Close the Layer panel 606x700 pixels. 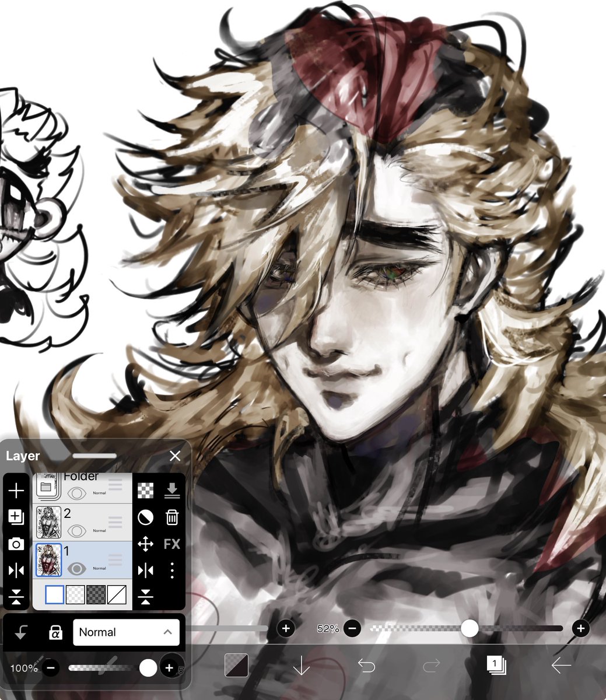pyautogui.click(x=175, y=456)
